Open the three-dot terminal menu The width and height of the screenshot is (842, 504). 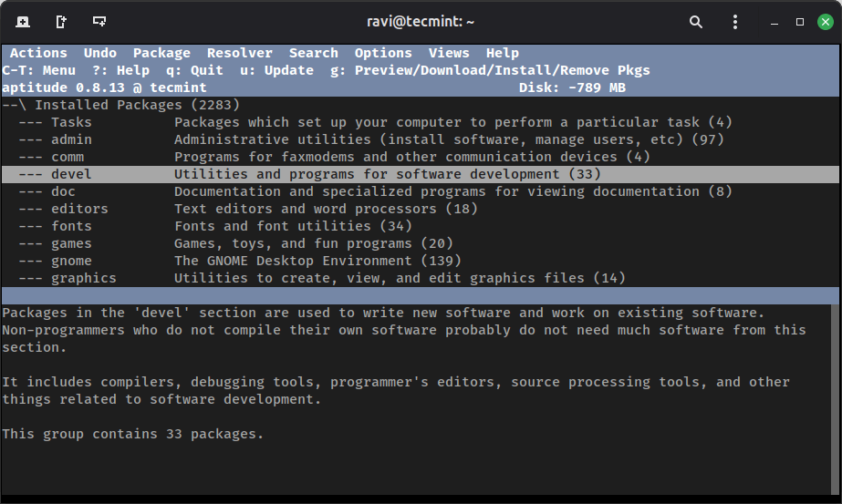coord(735,21)
